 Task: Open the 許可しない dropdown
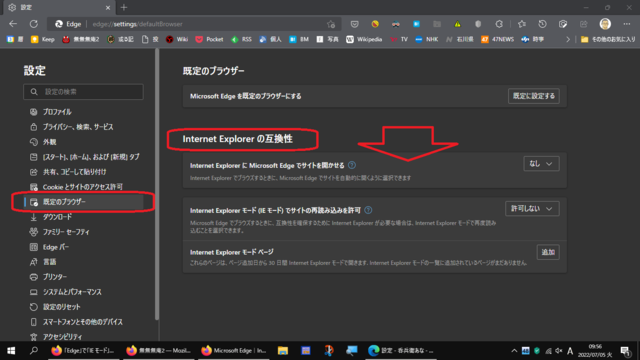(532, 209)
